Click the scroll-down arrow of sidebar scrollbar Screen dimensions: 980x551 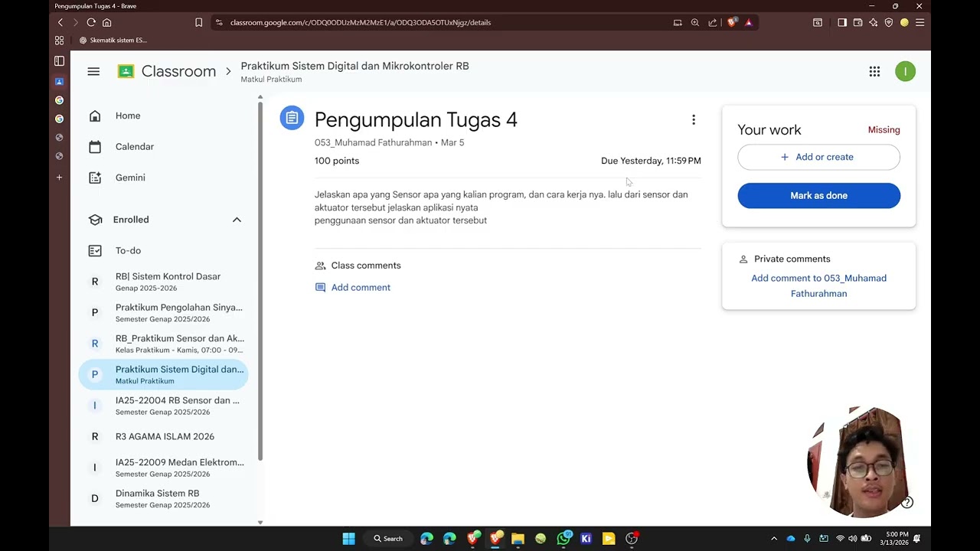(260, 523)
